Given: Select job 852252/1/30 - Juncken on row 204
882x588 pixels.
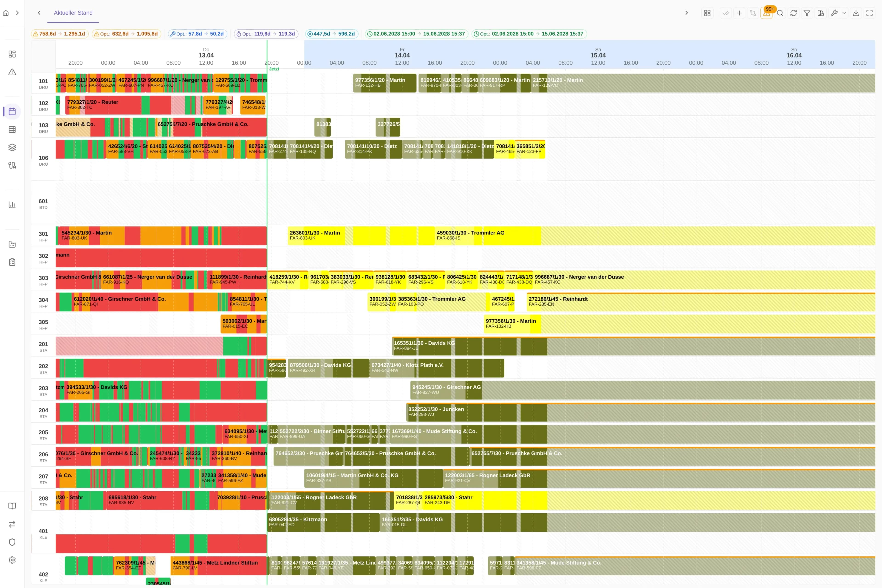Looking at the screenshot, I should (x=641, y=412).
